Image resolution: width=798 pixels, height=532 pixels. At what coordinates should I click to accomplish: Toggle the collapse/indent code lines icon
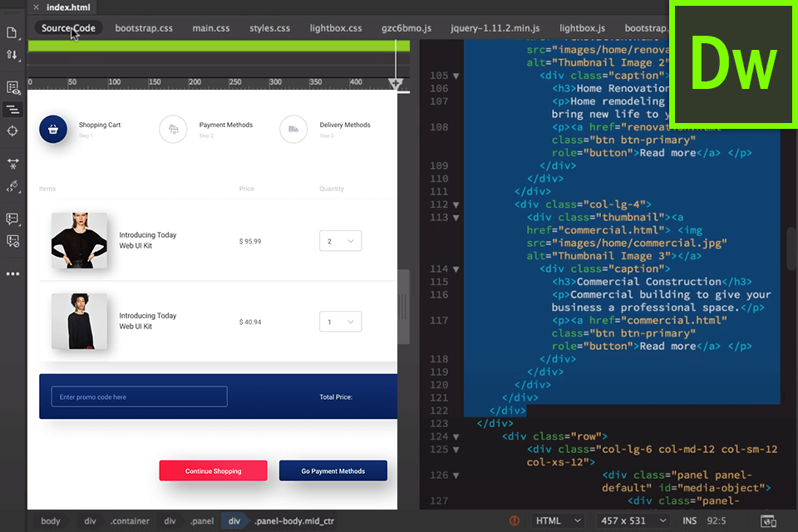[12, 109]
